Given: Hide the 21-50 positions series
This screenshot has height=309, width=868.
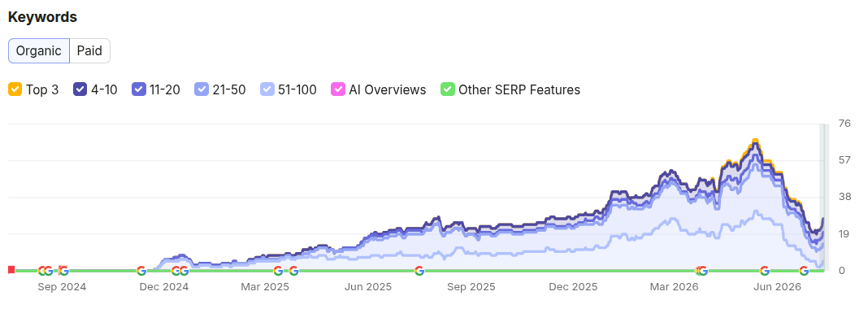Looking at the screenshot, I should [202, 89].
